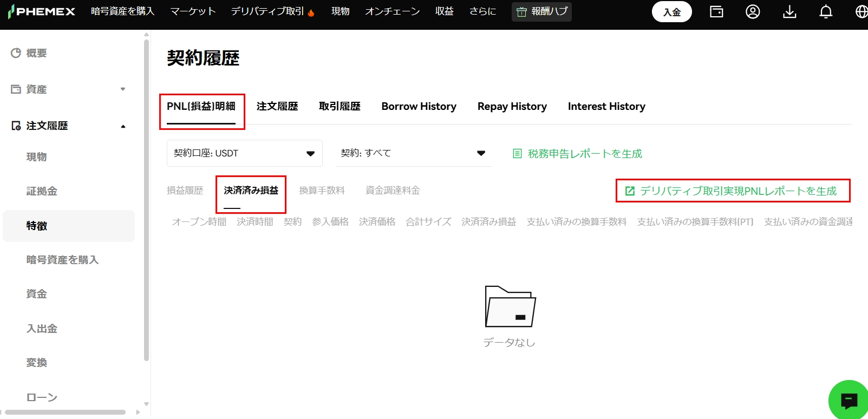Click the sidebar vertical scrollbar
Image resolution: width=868 pixels, height=419 pixels.
click(x=146, y=200)
